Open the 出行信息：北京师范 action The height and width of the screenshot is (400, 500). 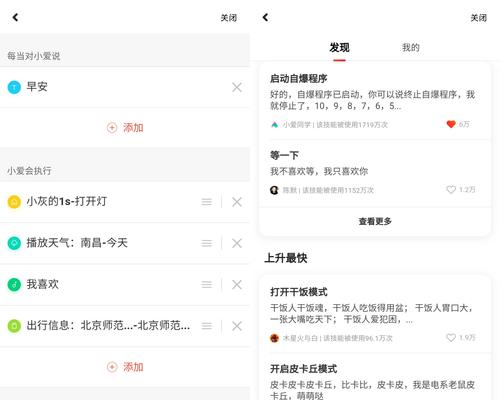coord(108,325)
